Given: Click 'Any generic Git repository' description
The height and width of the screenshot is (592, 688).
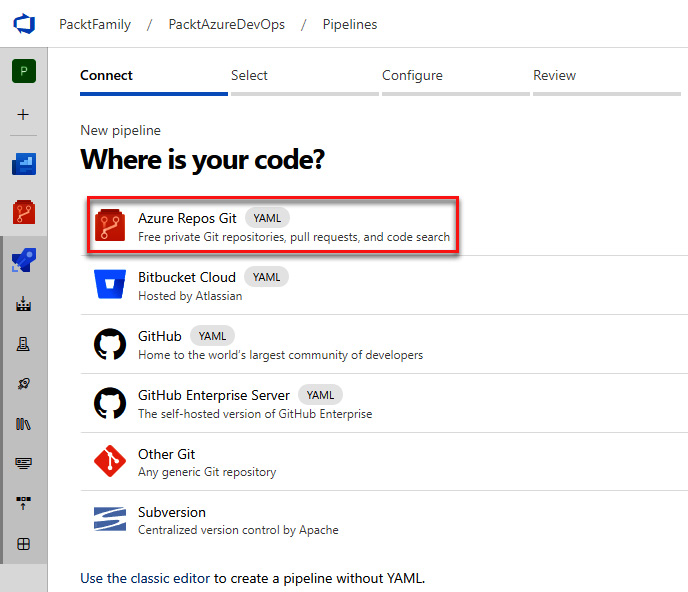Looking at the screenshot, I should tap(207, 472).
